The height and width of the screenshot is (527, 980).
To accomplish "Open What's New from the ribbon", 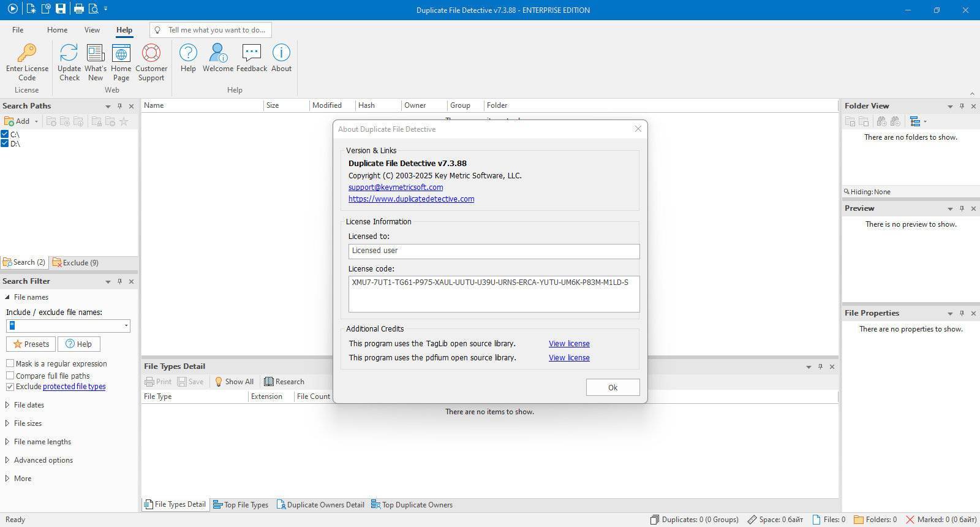I will (x=96, y=63).
